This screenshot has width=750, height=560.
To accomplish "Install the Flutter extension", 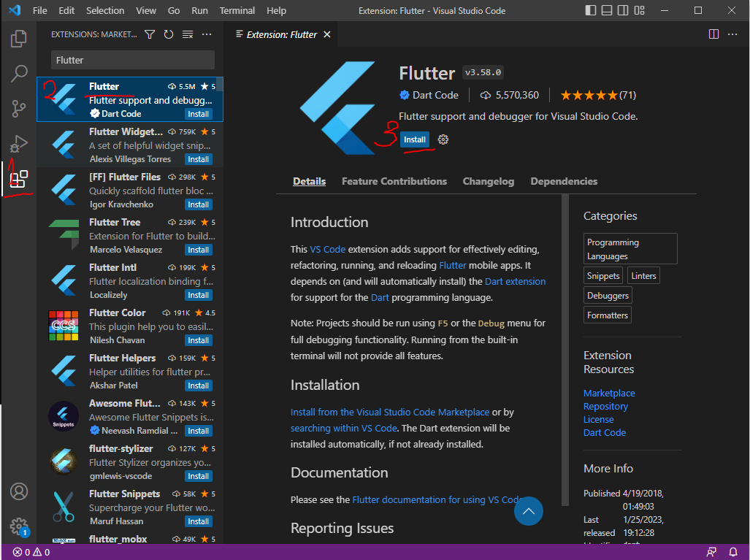I will (x=414, y=139).
